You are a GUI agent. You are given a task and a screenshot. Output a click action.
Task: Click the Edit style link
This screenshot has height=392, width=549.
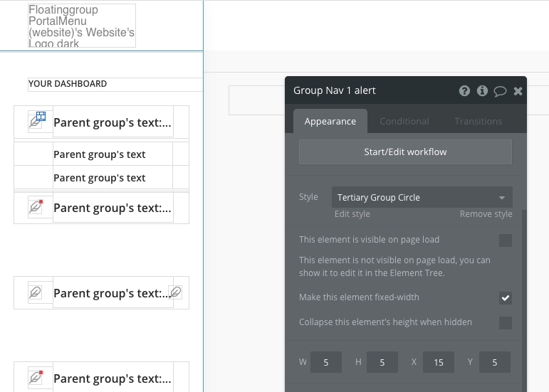(x=352, y=213)
